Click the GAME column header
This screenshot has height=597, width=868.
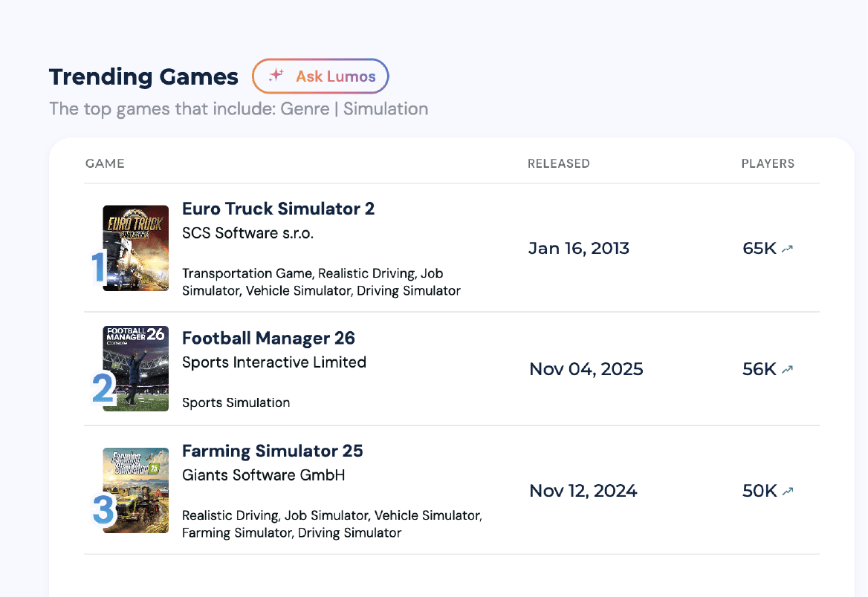pos(105,164)
